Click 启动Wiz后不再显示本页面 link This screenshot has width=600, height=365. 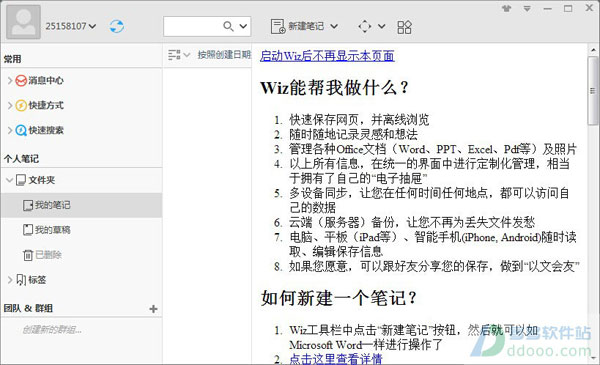pyautogui.click(x=327, y=56)
